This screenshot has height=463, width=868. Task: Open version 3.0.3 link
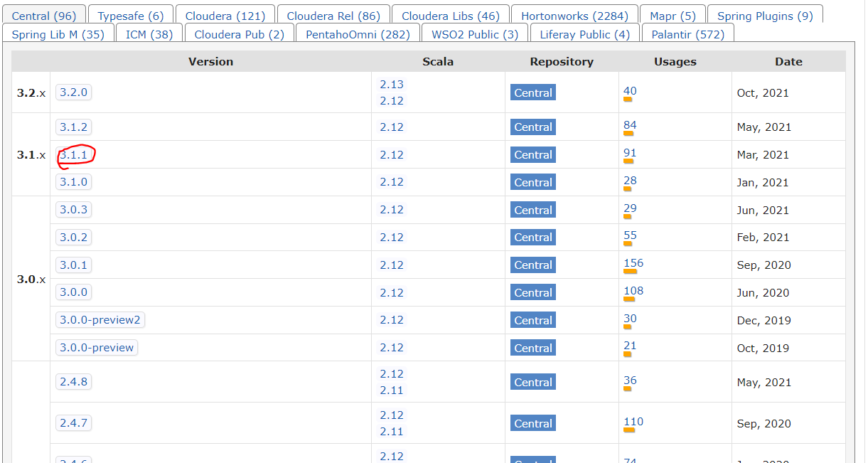pyautogui.click(x=74, y=209)
